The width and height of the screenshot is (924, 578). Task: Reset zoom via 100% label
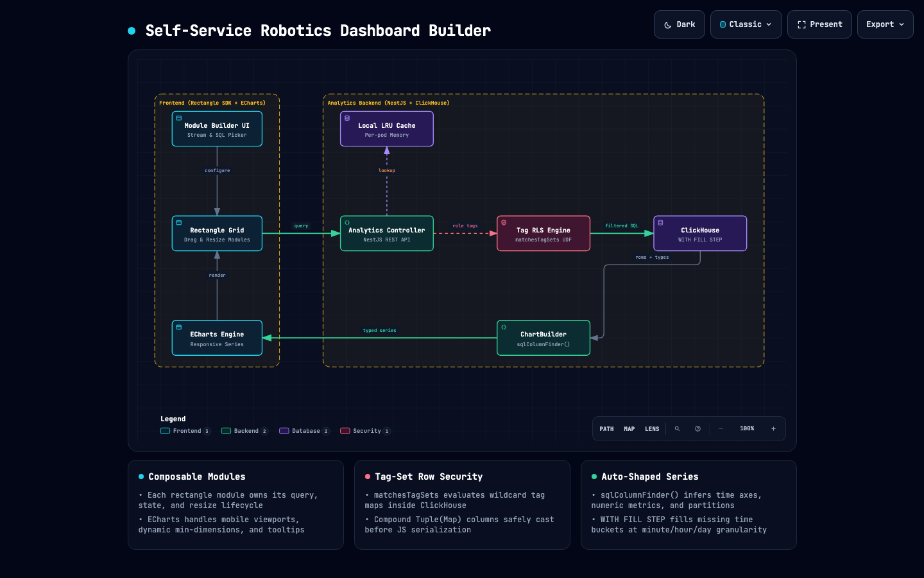[747, 428]
